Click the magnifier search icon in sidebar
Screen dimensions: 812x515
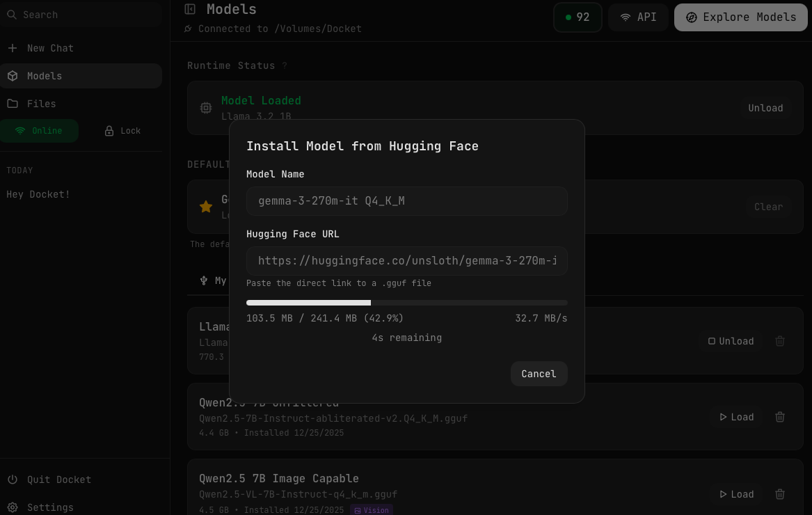click(12, 15)
